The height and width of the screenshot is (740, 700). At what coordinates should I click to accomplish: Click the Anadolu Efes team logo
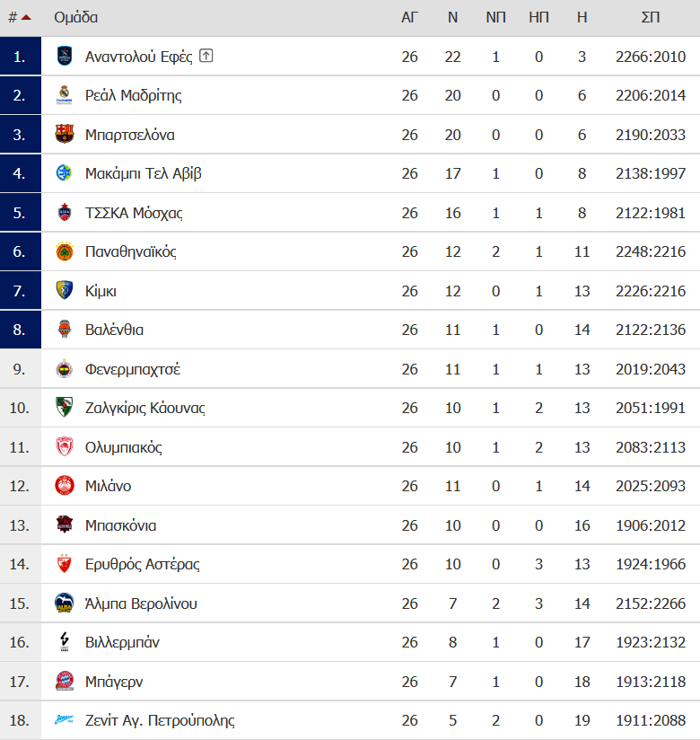click(64, 57)
